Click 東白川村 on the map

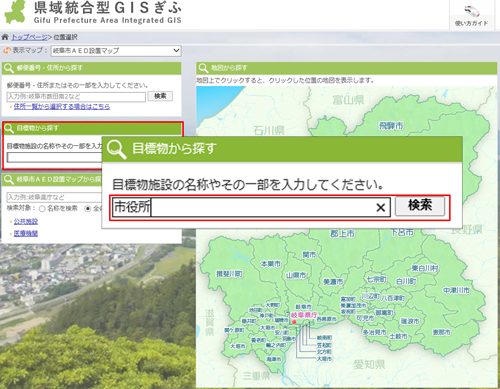[425, 268]
